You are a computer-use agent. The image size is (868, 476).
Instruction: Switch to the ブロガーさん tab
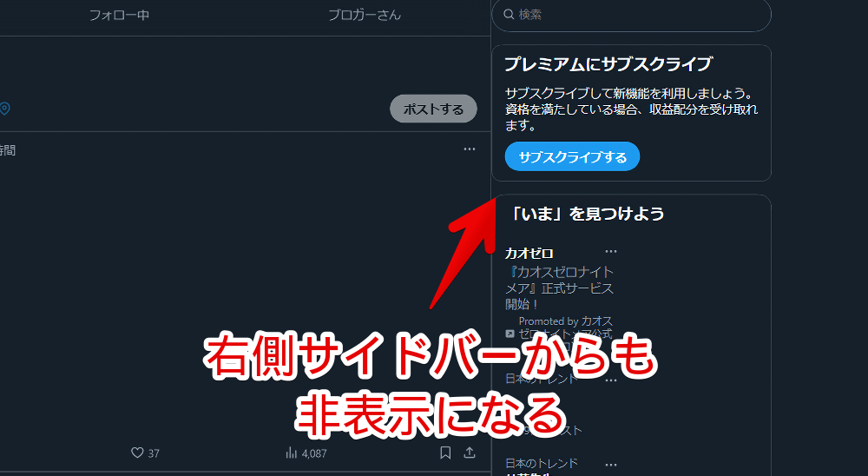365,16
